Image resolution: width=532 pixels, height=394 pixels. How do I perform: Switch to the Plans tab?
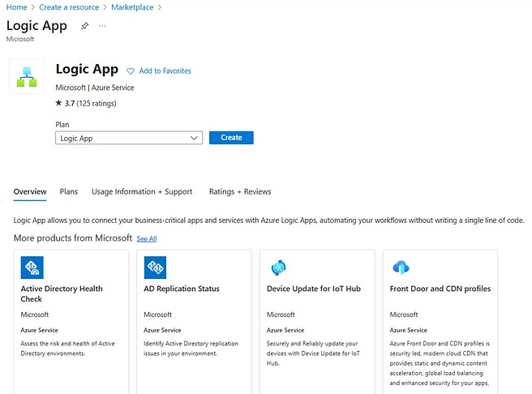pos(69,192)
